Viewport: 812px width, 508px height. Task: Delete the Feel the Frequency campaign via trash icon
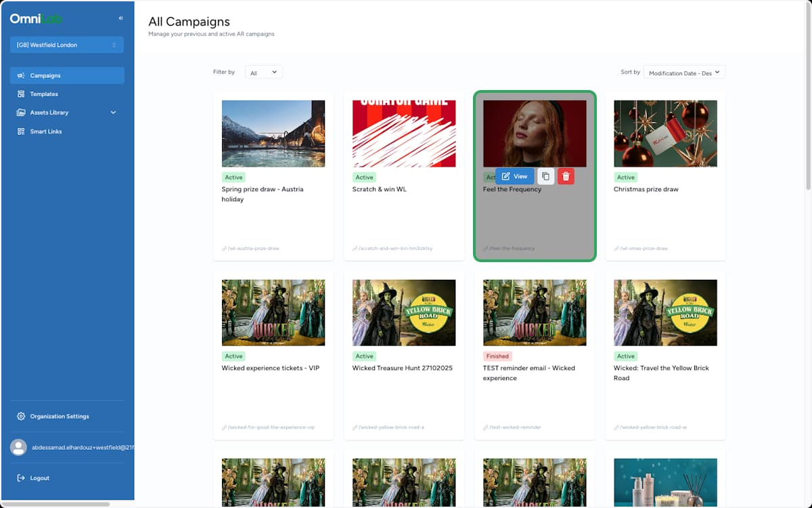[566, 176]
